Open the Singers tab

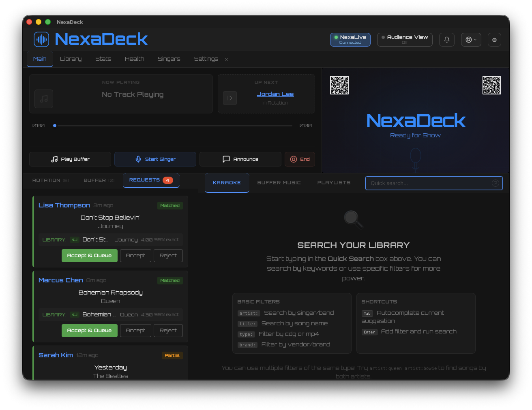169,59
